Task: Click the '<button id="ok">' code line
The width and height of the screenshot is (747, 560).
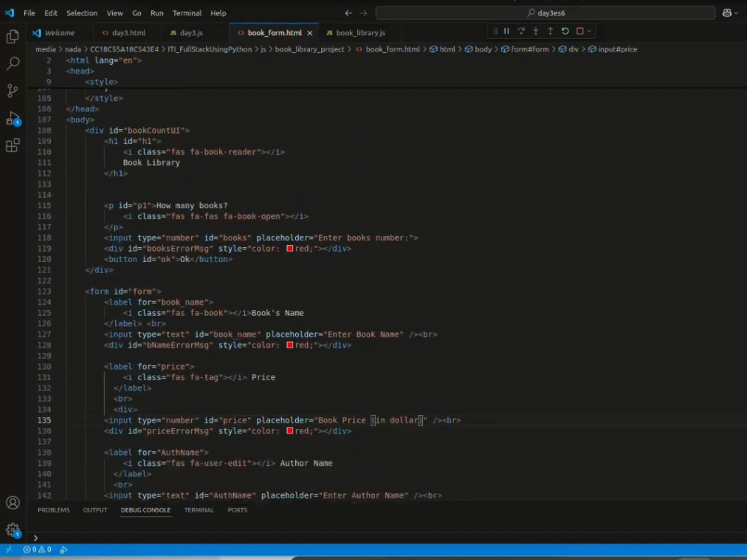Action: point(168,260)
